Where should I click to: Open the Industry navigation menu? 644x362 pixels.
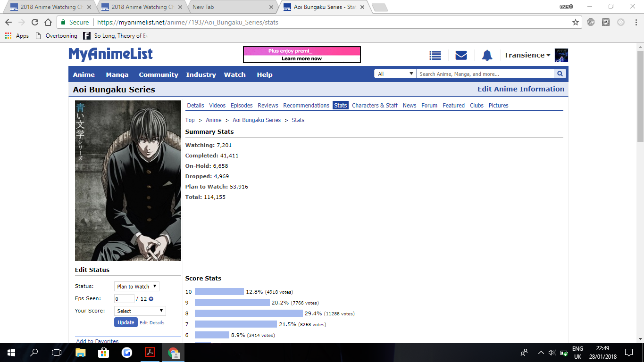click(x=201, y=74)
